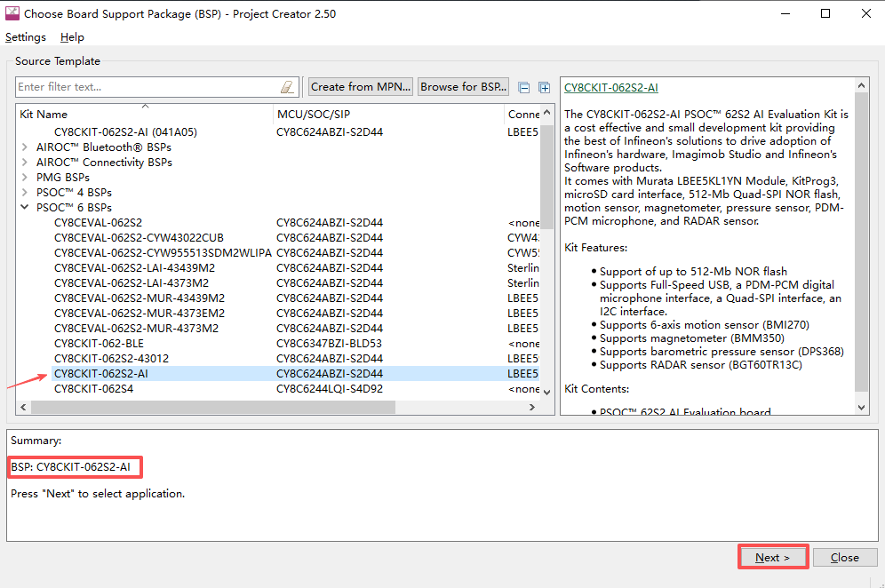Click kit list horizontal scrollbar left arrow
Viewport: 885px width, 588px height.
pyautogui.click(x=23, y=407)
